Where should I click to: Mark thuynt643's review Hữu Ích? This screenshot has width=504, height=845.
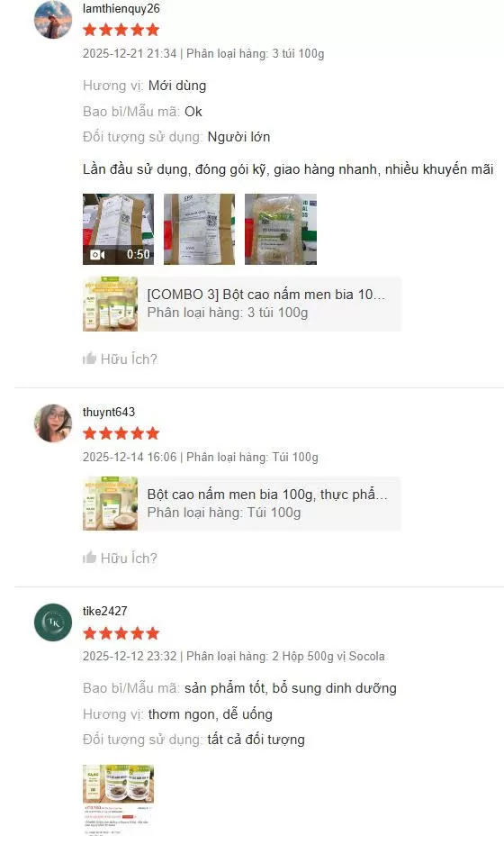pos(121,558)
